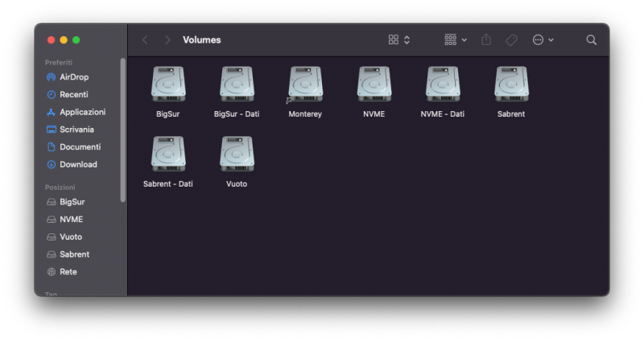Image resolution: width=644 pixels, height=342 pixels.
Task: Select the NVME drive icon
Action: (x=374, y=84)
